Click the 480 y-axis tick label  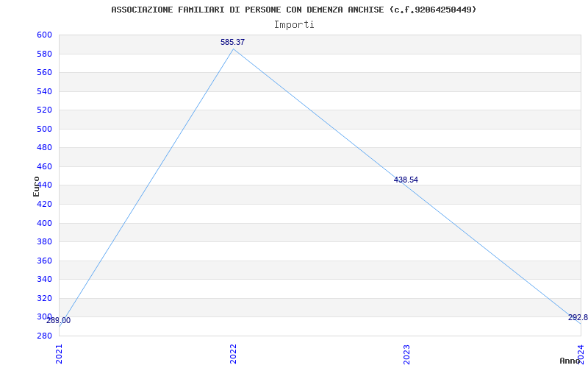pos(44,148)
